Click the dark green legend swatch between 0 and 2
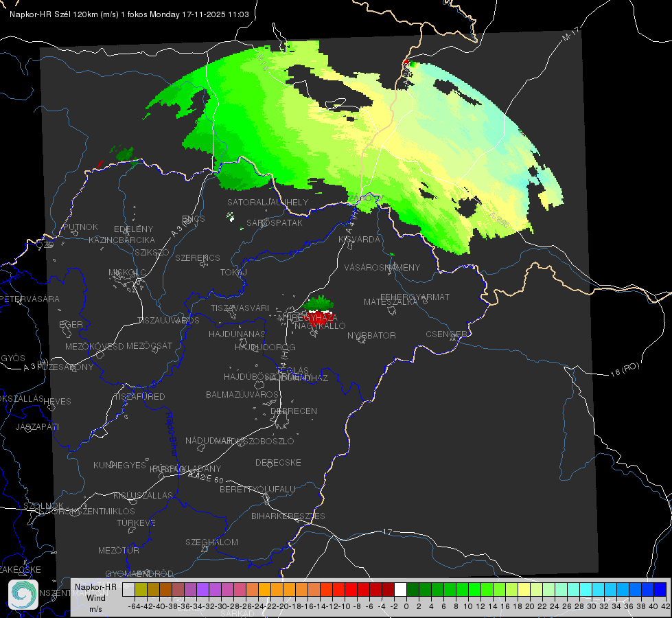 click(x=413, y=590)
